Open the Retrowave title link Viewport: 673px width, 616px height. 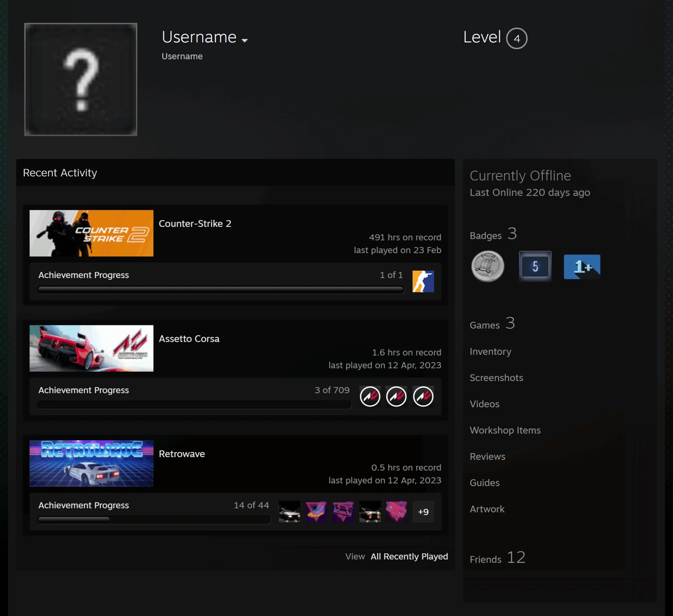182,454
